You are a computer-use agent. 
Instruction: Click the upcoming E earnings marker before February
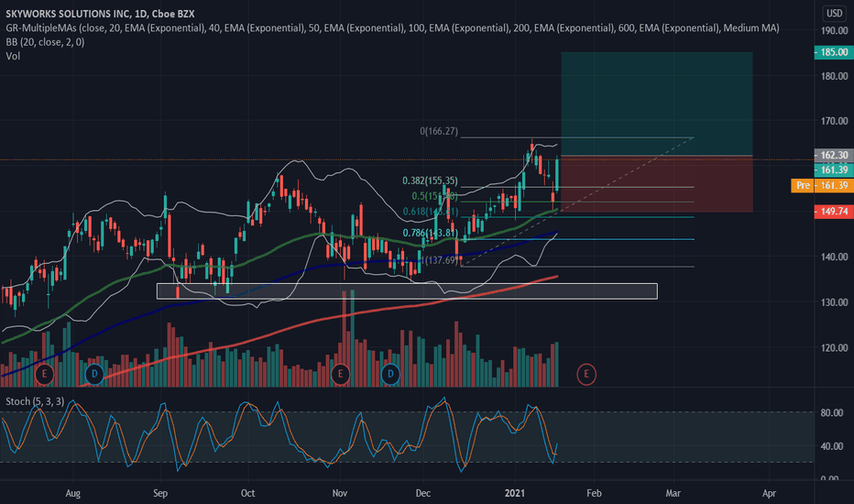[586, 374]
